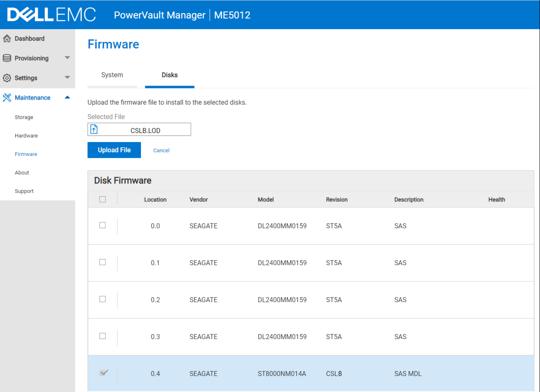Click the highlighted row for disk 0.4
Screen dimensions: 540x392
click(295, 373)
